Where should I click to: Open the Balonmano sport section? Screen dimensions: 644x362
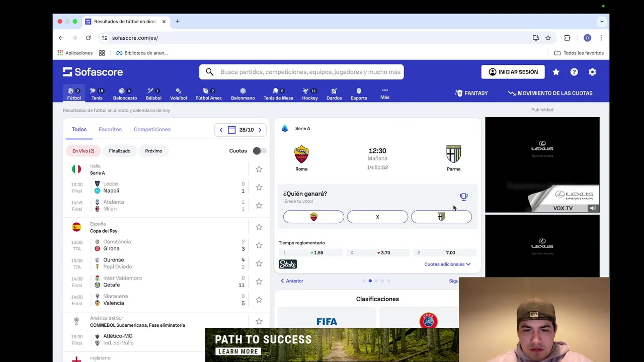(x=243, y=94)
